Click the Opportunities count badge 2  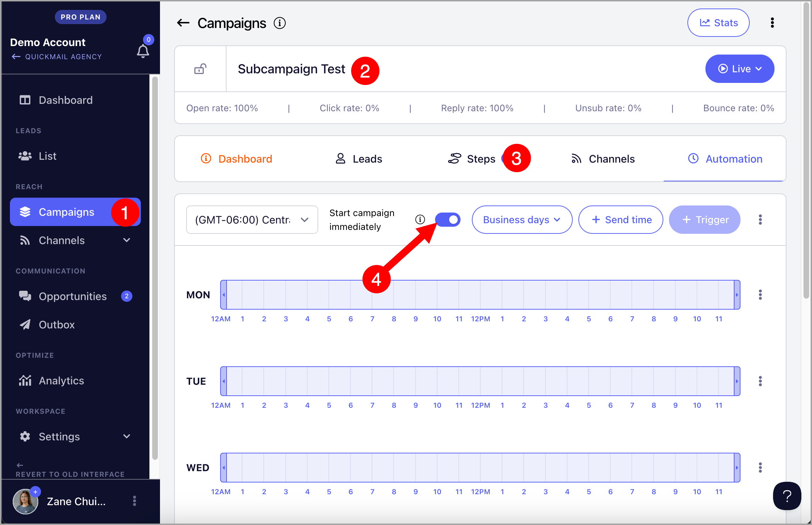pyautogui.click(x=127, y=296)
